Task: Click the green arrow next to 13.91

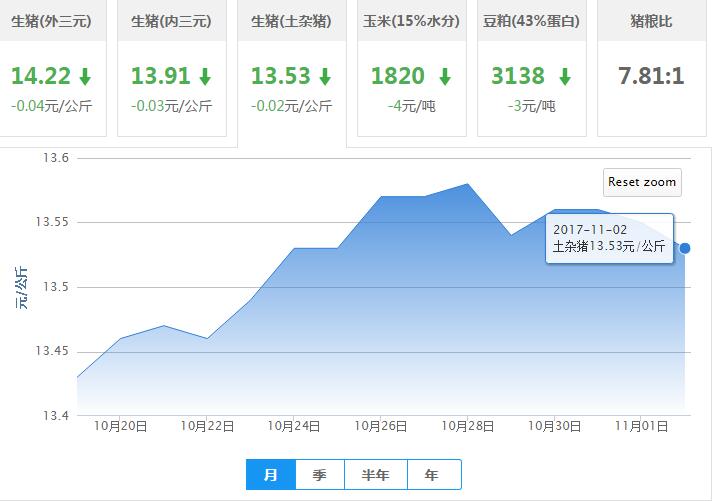Action: pyautogui.click(x=205, y=76)
